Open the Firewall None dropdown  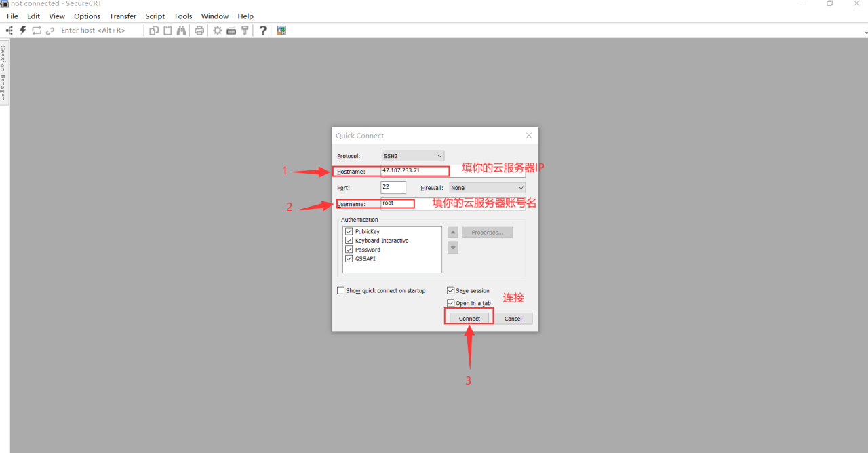[487, 188]
